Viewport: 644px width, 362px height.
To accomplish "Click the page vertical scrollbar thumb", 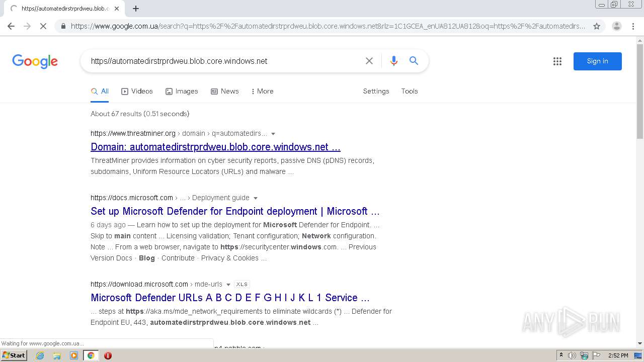I will tap(640, 91).
